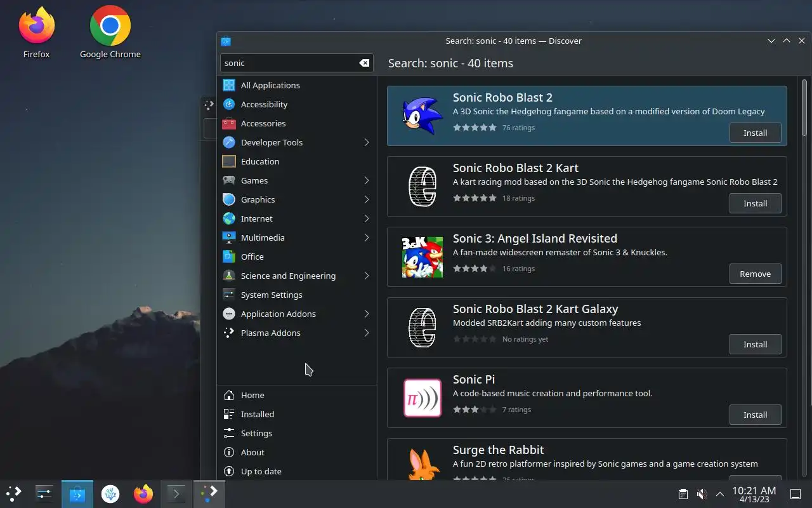Install Sonic Robo Blast 2
812x508 pixels.
755,133
